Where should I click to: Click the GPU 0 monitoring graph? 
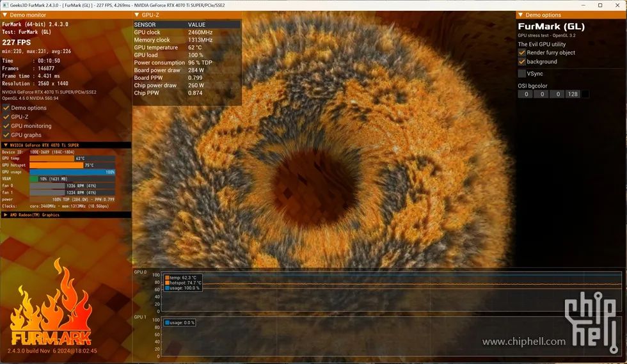click(392, 292)
